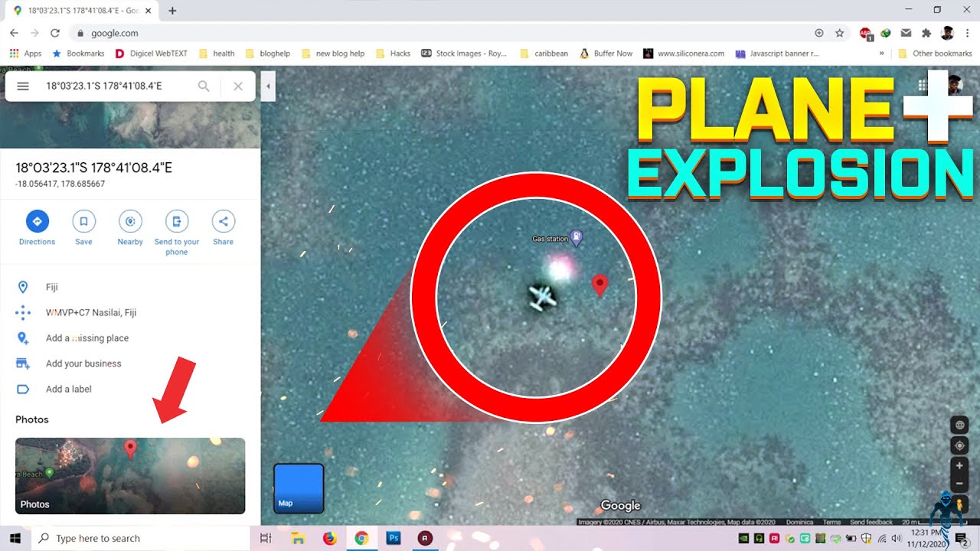
Task: Send location to your phone
Action: pos(177,233)
